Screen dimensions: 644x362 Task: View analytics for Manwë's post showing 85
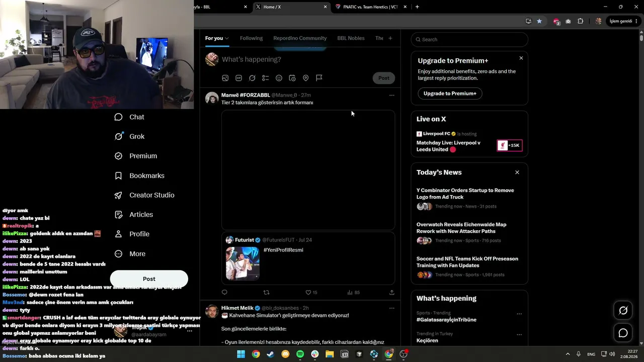click(353, 292)
